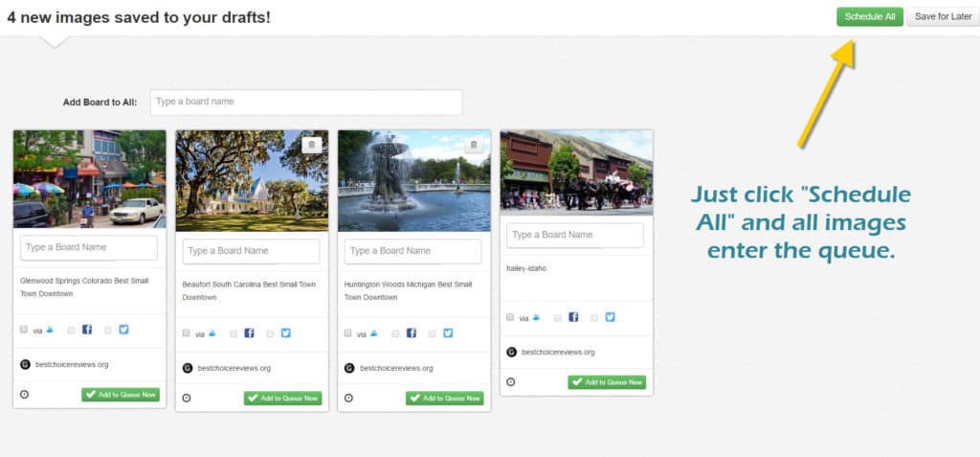Click the Facebook icon on Glenwood Springs card
The height and width of the screenshot is (457, 980).
tap(87, 330)
